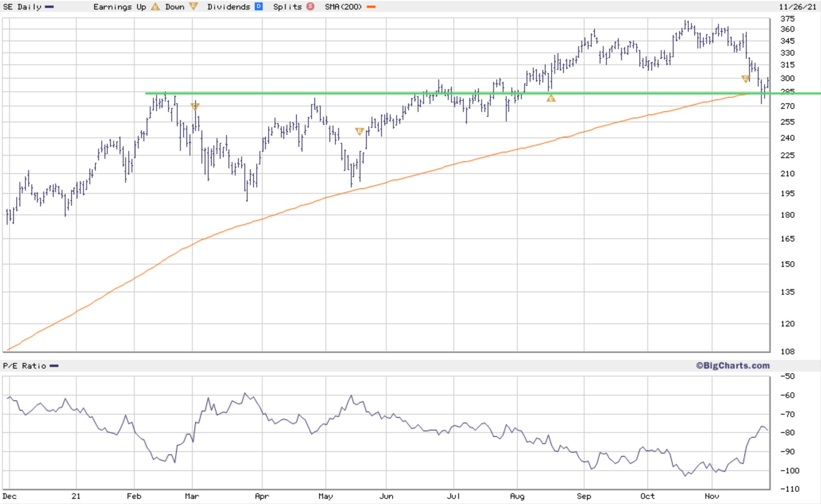Image resolution: width=821 pixels, height=504 pixels.
Task: Click the orange SMA(200) legend swatch
Action: 371,7
